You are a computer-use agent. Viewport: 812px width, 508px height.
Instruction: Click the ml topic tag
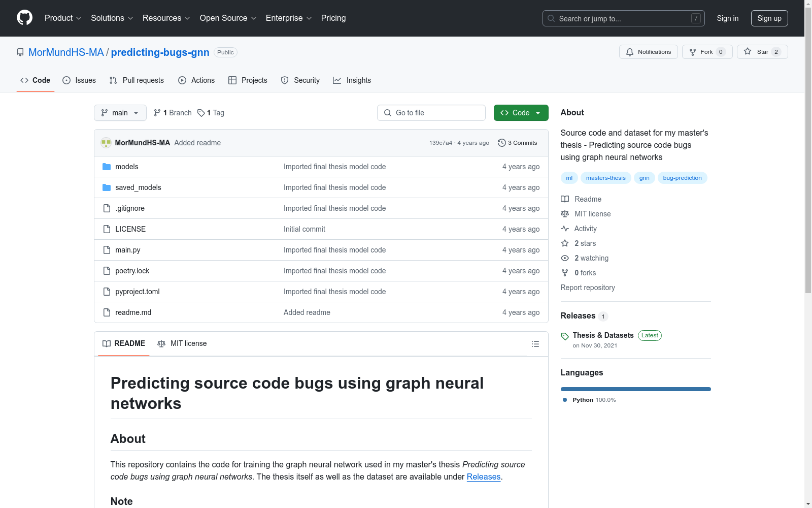point(569,178)
